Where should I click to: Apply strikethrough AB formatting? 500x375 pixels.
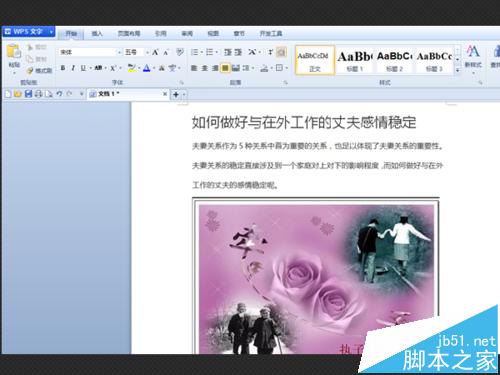click(x=98, y=68)
